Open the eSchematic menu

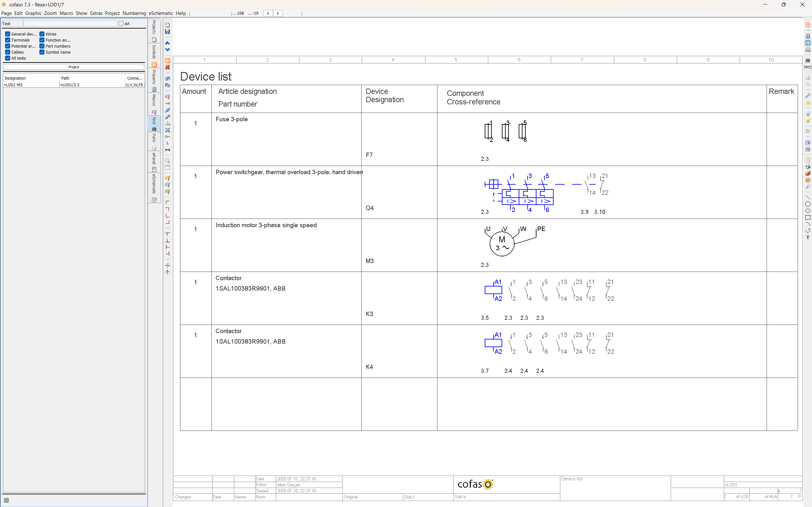pyautogui.click(x=161, y=13)
